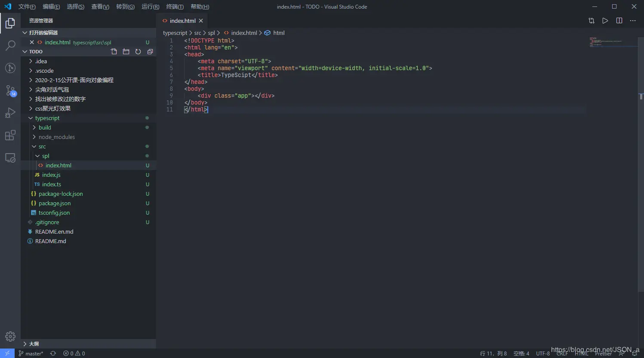Viewport: 644px width, 358px height.
Task: Click the cursor position 行 11, 列 8
Action: point(493,353)
